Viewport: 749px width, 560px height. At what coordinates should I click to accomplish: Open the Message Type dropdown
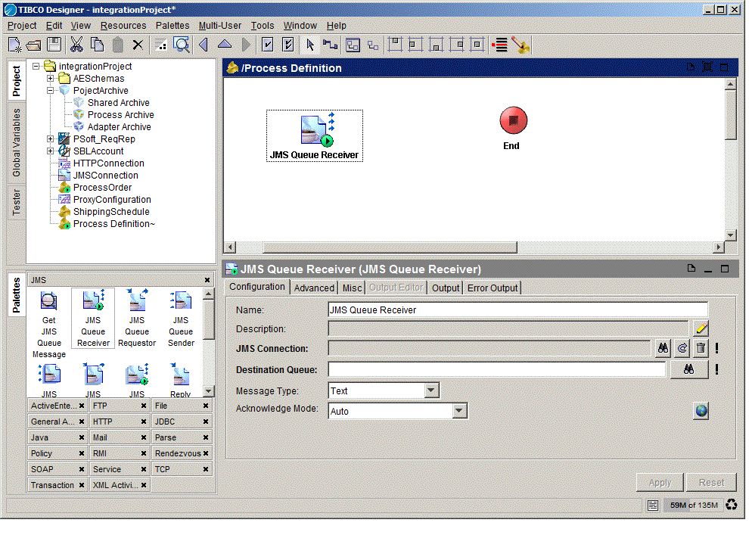tap(431, 390)
